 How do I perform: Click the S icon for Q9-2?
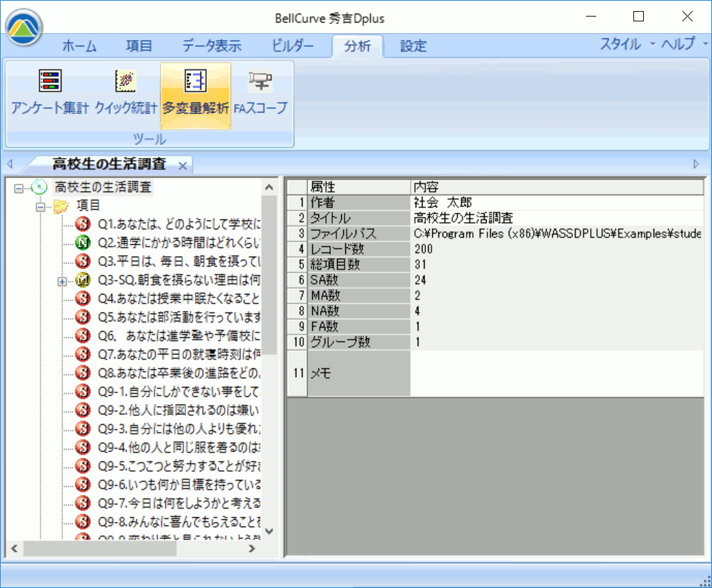coord(83,410)
